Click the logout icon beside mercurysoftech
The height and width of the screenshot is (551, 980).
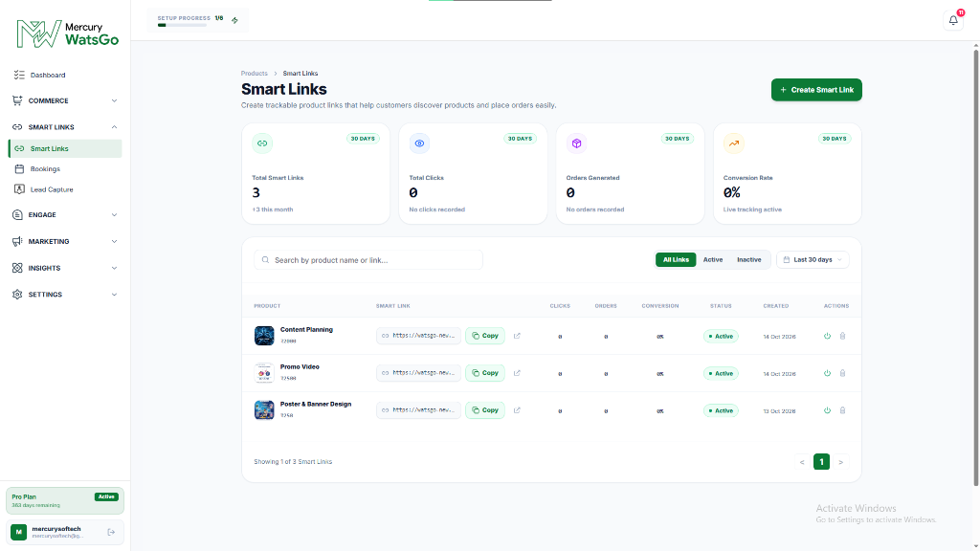tap(111, 532)
